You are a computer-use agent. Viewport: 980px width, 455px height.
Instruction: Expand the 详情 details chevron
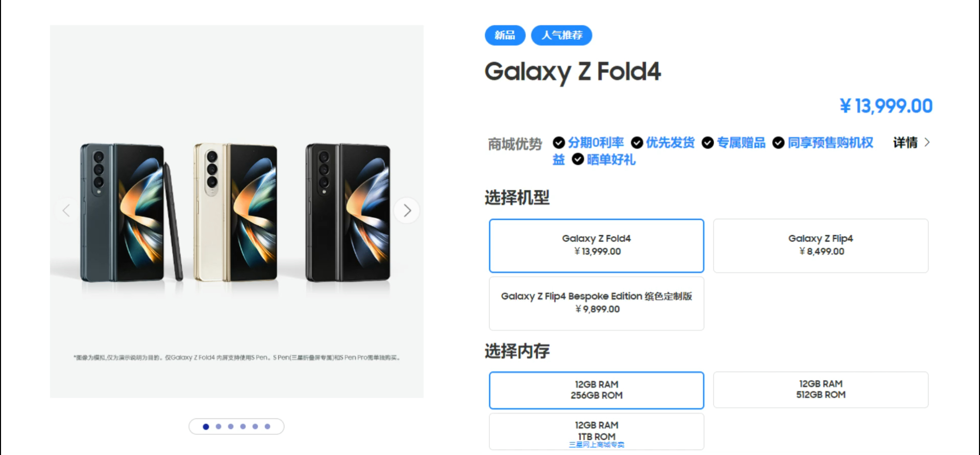coord(927,142)
